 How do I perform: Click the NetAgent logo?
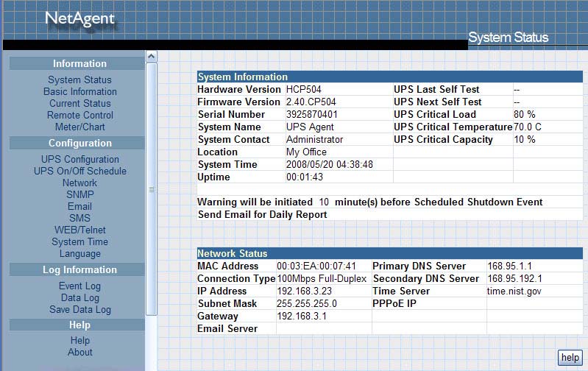[80, 18]
